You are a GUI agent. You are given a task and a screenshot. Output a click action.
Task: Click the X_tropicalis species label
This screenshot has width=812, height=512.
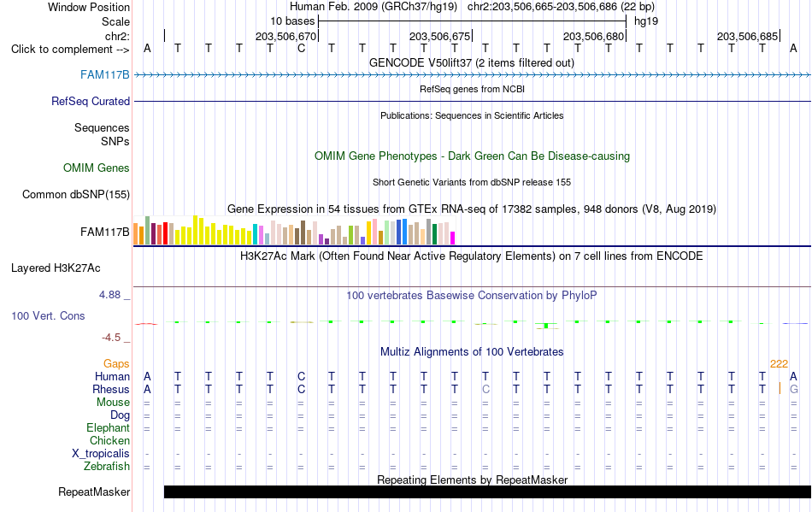pyautogui.click(x=101, y=454)
